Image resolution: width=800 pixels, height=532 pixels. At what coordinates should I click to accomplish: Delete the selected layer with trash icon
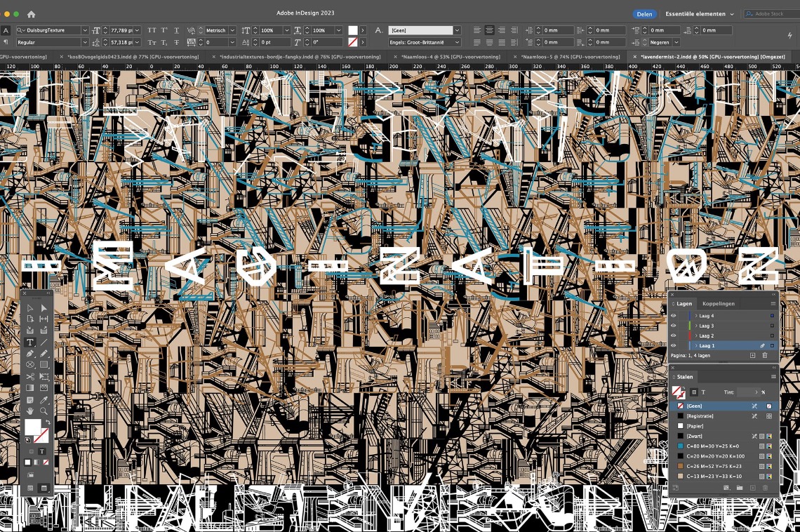coord(765,355)
